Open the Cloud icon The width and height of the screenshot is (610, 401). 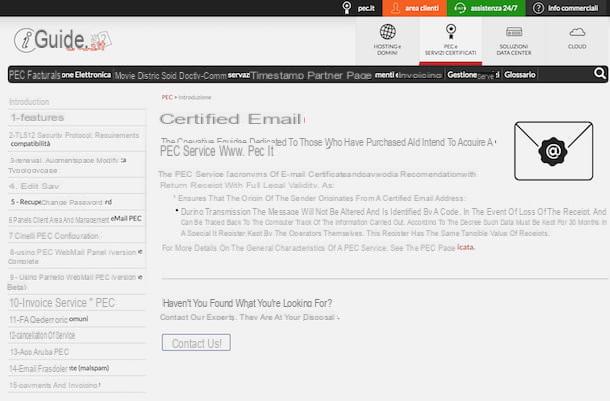(577, 32)
